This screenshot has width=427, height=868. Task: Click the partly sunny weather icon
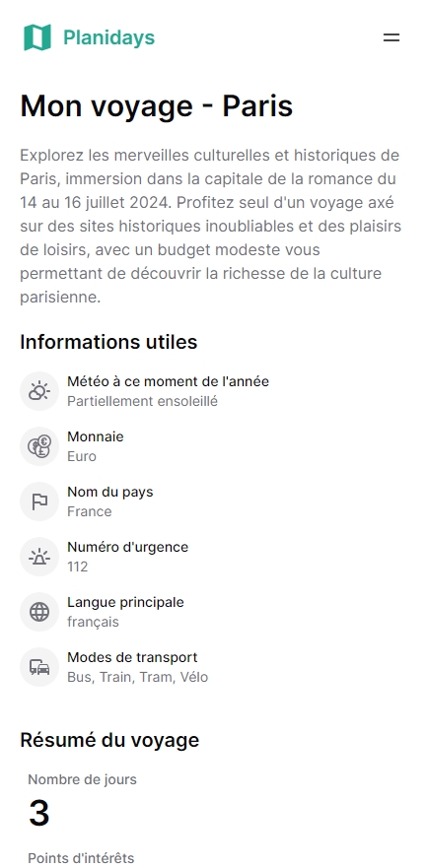coord(39,391)
